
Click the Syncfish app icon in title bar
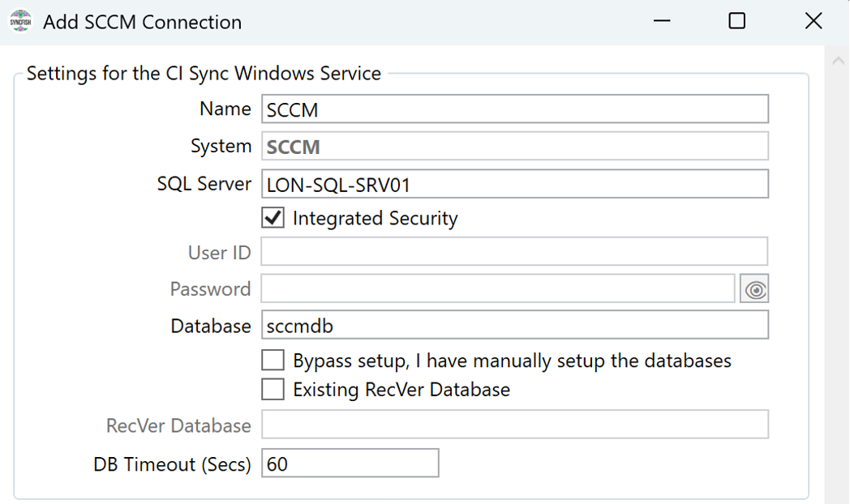click(20, 22)
